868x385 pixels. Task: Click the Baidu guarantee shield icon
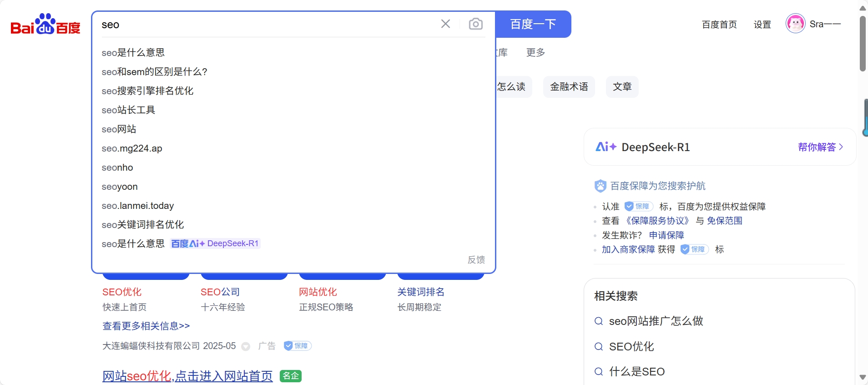click(x=600, y=186)
